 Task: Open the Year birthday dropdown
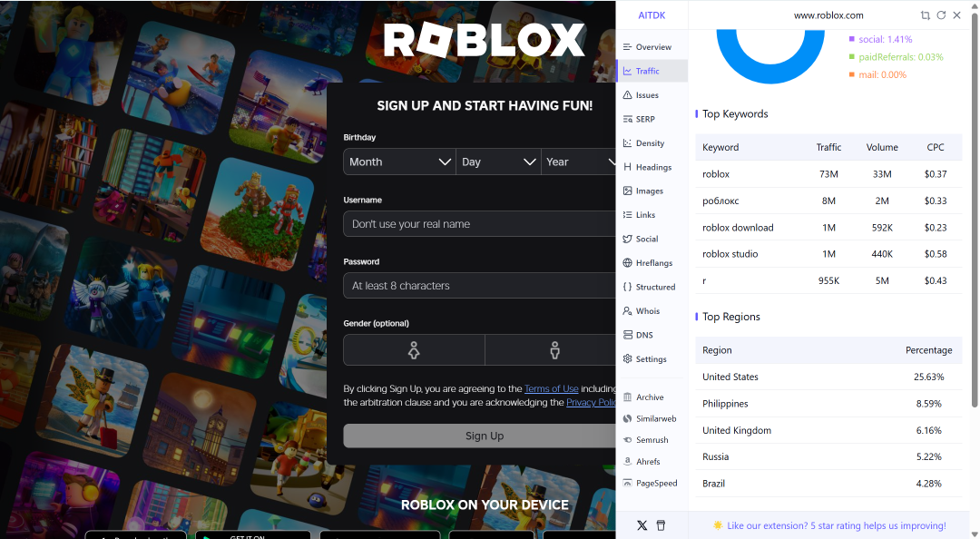(578, 162)
